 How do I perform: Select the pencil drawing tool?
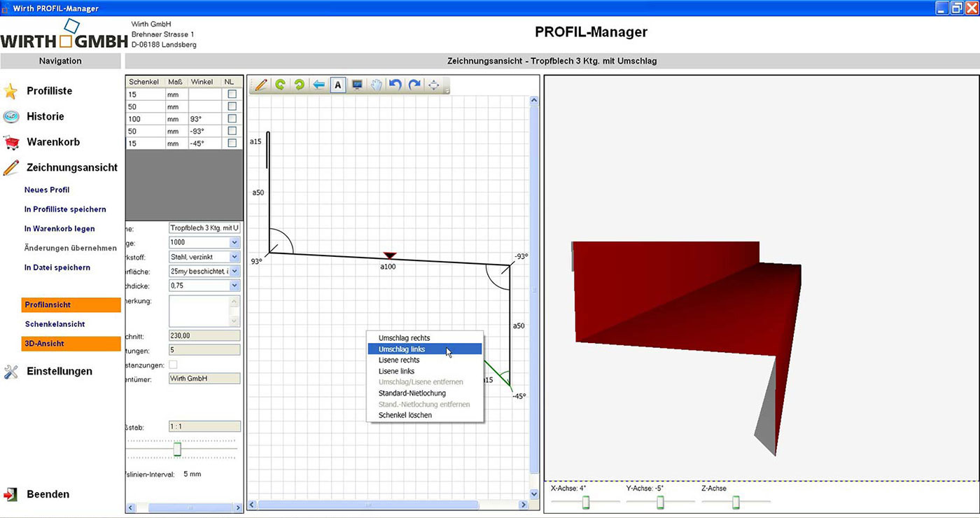260,85
